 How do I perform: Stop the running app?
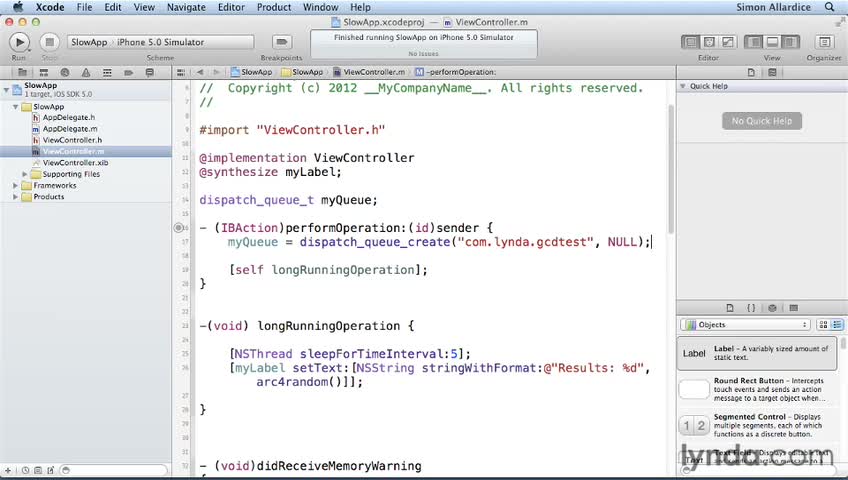point(49,42)
